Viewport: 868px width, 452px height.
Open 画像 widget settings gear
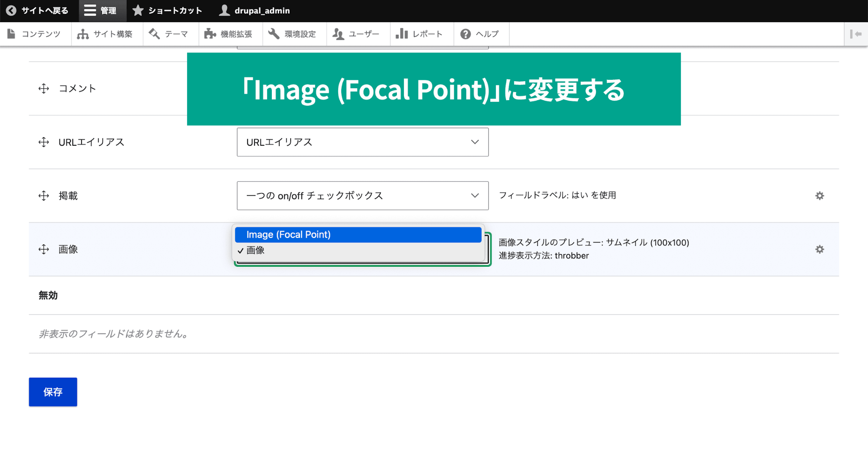tap(819, 249)
